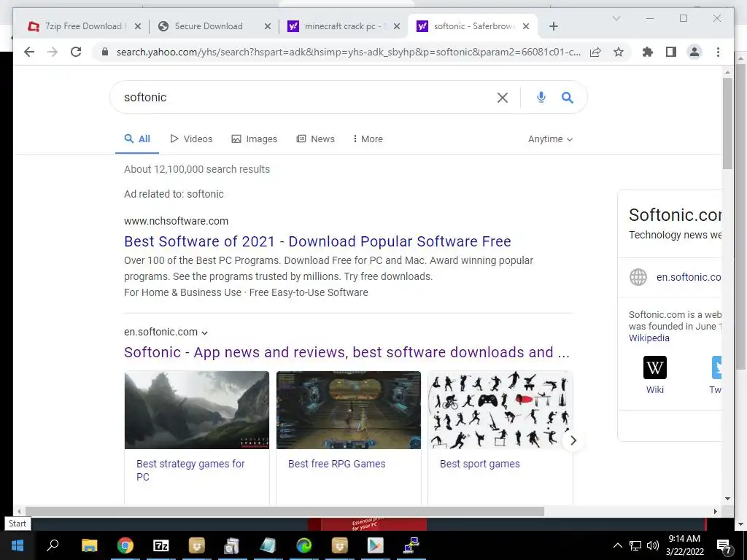This screenshot has width=747, height=560.
Task: Select the Videos results tab
Action: point(192,139)
